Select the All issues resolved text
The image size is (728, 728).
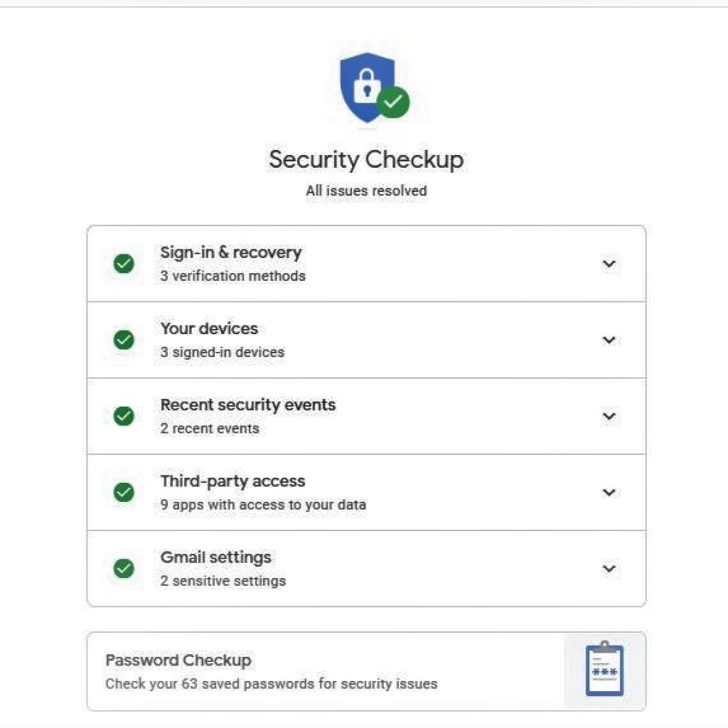(x=365, y=191)
